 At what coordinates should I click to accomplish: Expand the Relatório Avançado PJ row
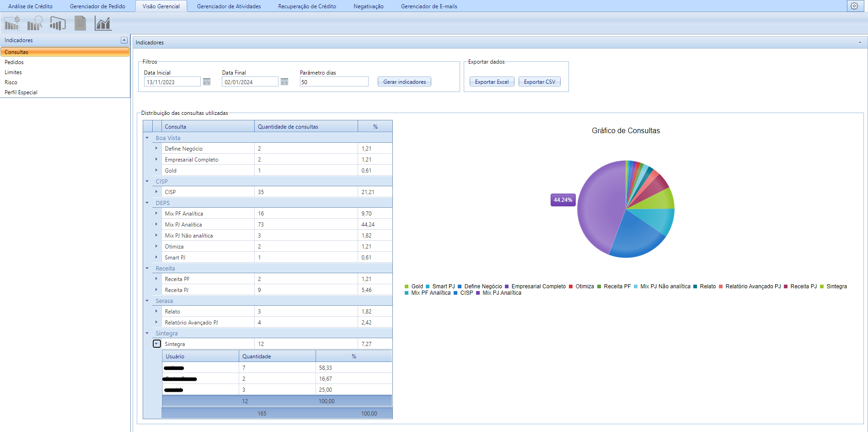tap(157, 322)
